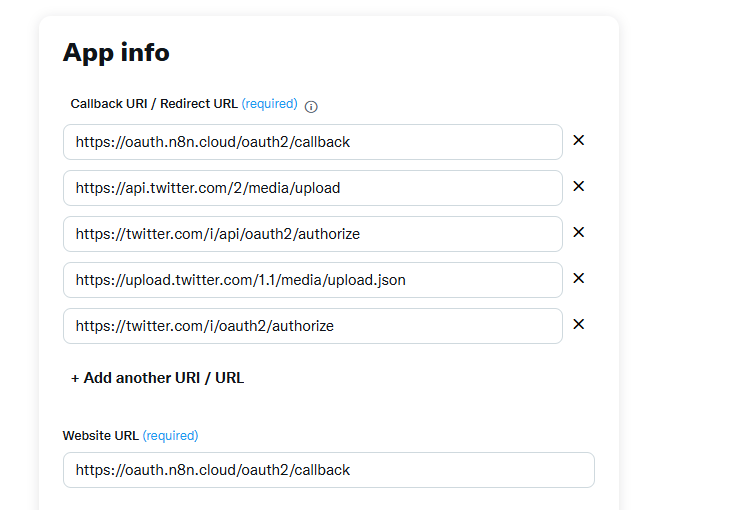Click the App info heading
Image resolution: width=739 pixels, height=510 pixels.
point(116,53)
